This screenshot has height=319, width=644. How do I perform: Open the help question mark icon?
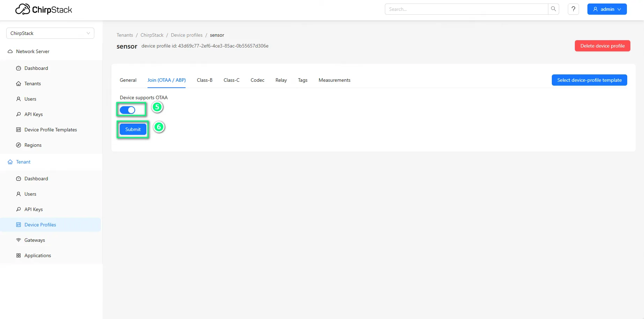pos(573,9)
